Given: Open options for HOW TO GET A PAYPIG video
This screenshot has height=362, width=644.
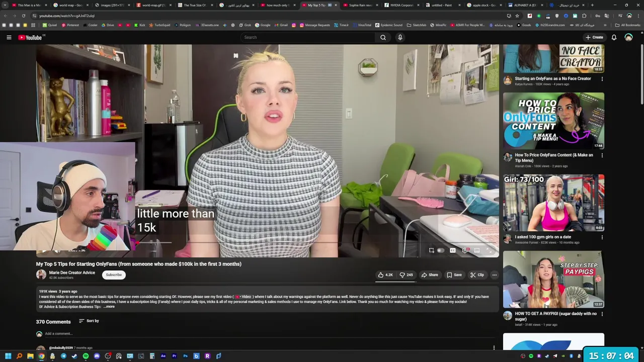Looking at the screenshot, I should pos(602,314).
